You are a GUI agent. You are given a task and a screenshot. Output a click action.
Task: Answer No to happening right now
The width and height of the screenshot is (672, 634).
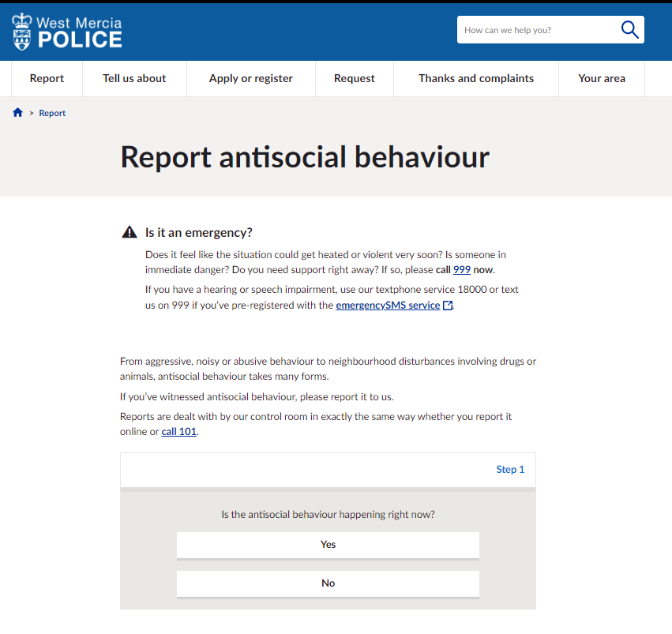click(x=328, y=583)
